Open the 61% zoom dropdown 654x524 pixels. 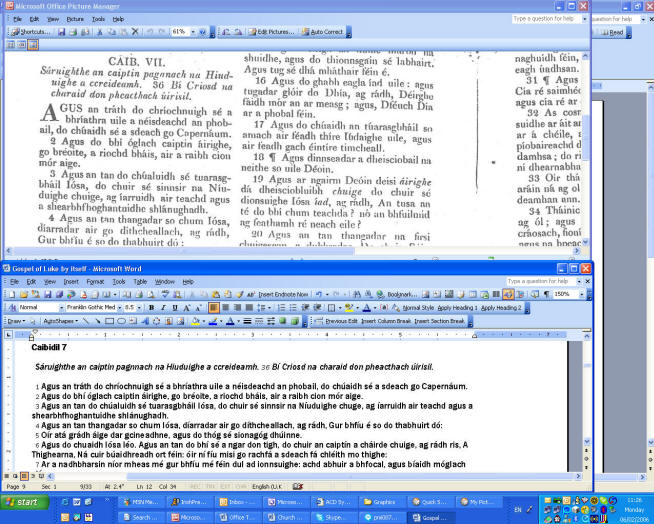tap(193, 32)
